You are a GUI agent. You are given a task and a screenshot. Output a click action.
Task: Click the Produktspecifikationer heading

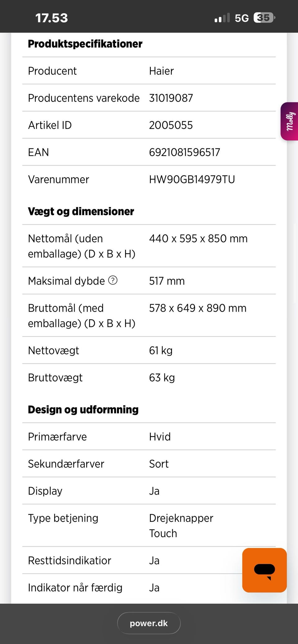tap(85, 44)
